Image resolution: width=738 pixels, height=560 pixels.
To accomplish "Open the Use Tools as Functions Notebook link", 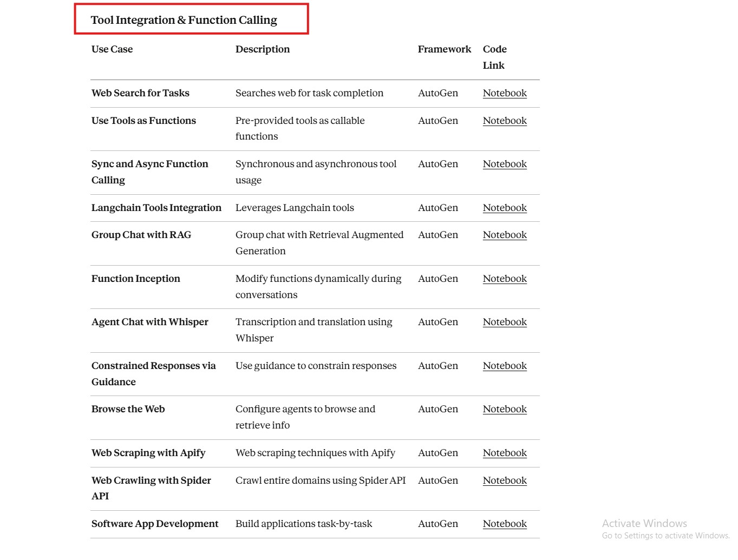I will [505, 121].
